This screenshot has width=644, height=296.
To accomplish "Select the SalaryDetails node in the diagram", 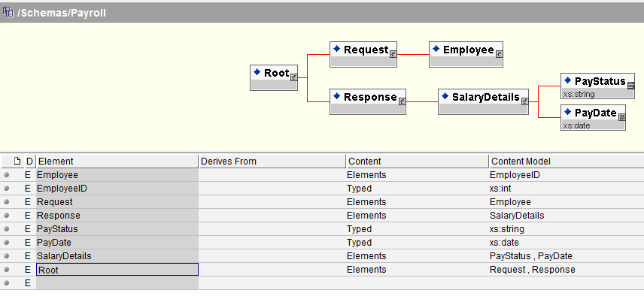I will (483, 101).
